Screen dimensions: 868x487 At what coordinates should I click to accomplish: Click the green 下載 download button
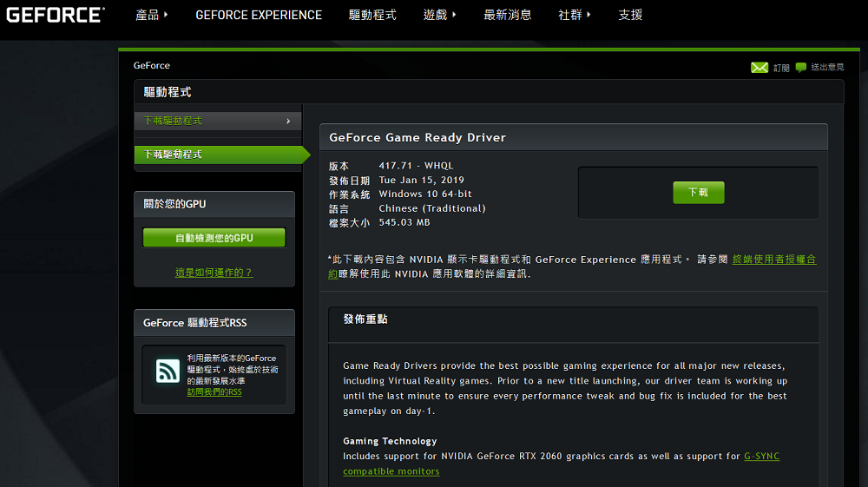[698, 193]
